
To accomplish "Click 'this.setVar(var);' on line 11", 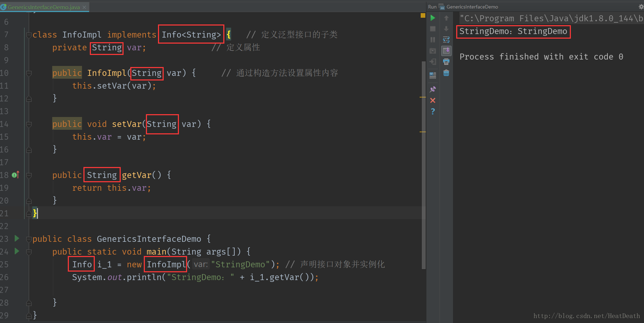I will (114, 86).
